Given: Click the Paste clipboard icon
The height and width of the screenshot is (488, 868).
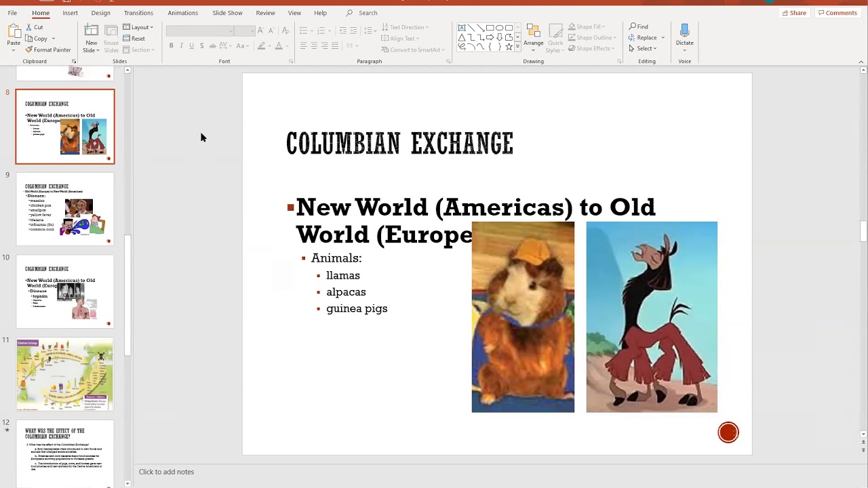Looking at the screenshot, I should click(14, 31).
